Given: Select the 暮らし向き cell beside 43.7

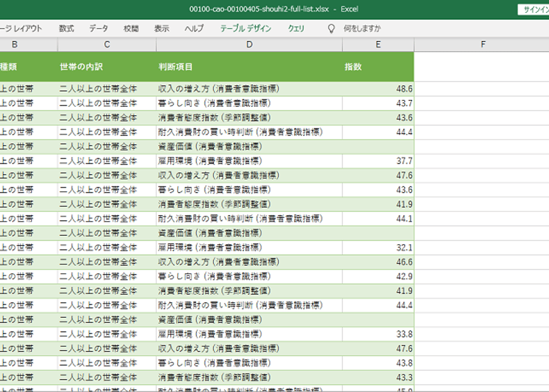Looking at the screenshot, I should (249, 103).
